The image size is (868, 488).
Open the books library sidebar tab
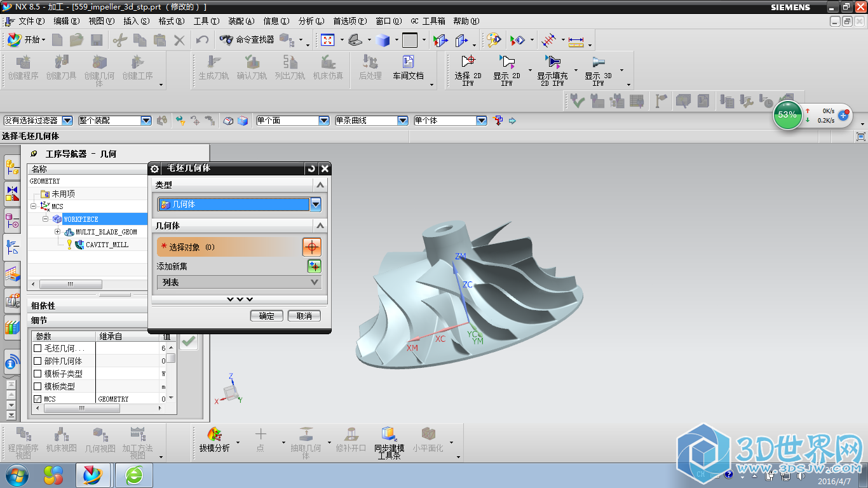pyautogui.click(x=11, y=328)
